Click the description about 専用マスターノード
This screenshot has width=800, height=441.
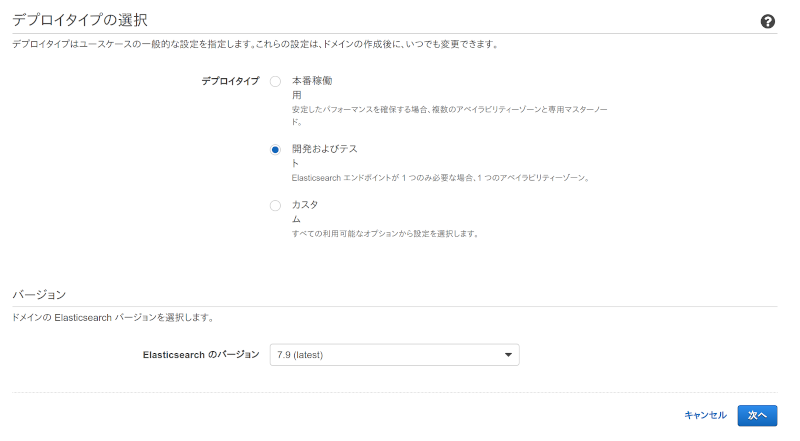point(449,115)
